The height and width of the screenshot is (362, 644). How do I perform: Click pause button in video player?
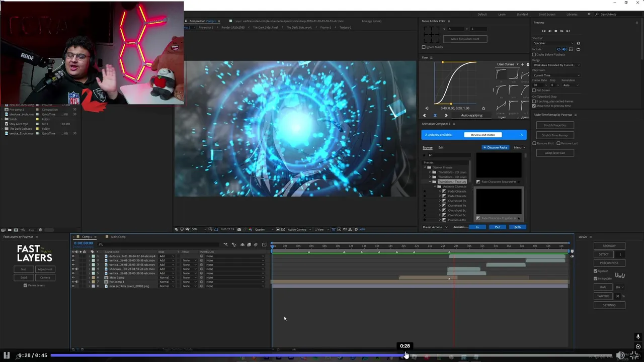point(7,355)
